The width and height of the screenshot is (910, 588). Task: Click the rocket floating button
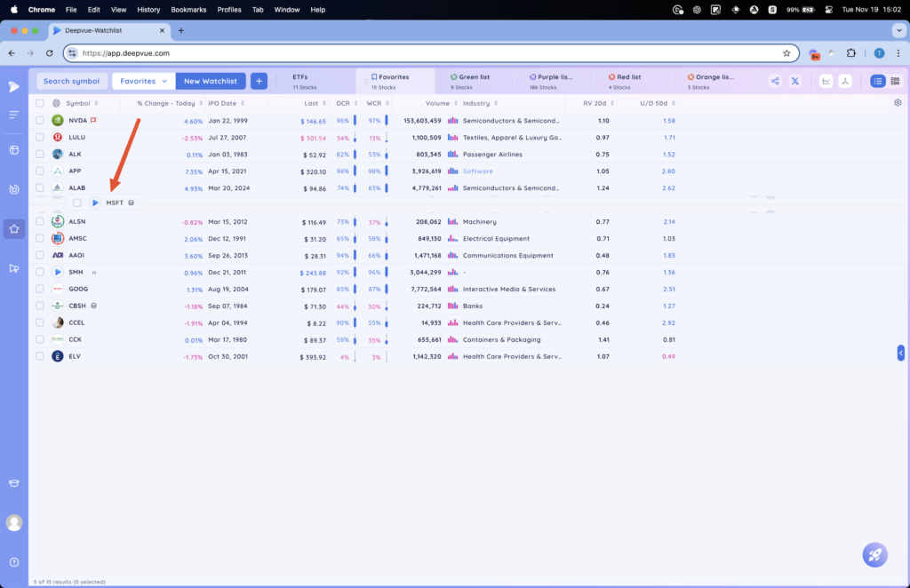click(874, 555)
